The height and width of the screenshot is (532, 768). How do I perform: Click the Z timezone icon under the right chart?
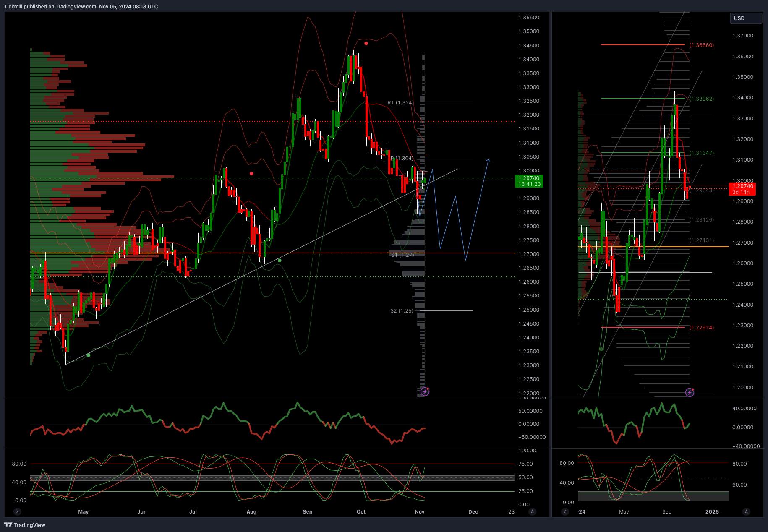click(x=565, y=511)
